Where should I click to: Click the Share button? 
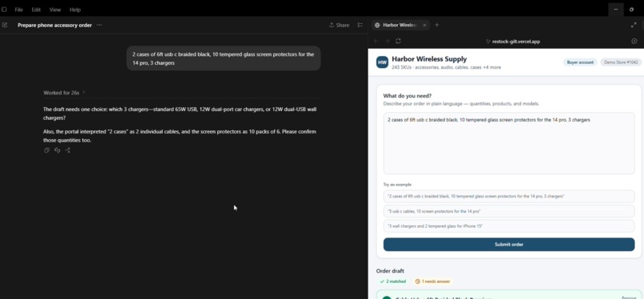[x=340, y=25]
